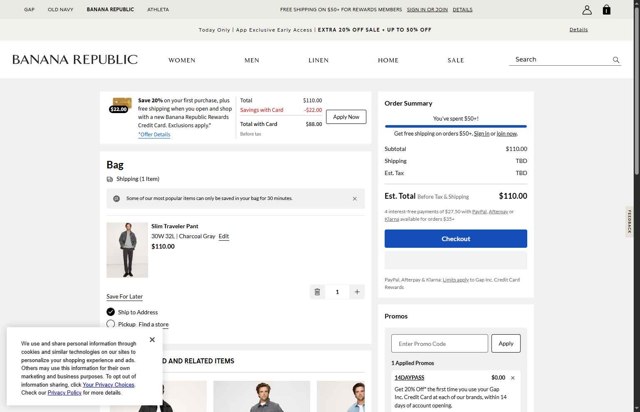The height and width of the screenshot is (412, 640).
Task: Open Klarna payment info link
Action: click(391, 219)
